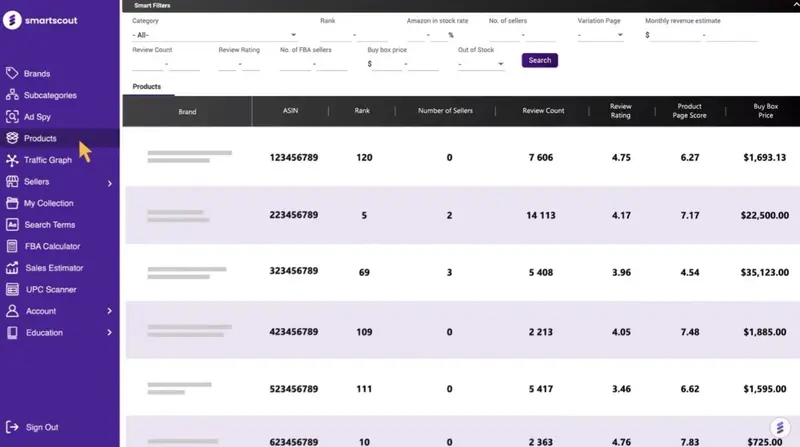Expand the Sellers submenu
The height and width of the screenshot is (447, 800).
pos(109,183)
